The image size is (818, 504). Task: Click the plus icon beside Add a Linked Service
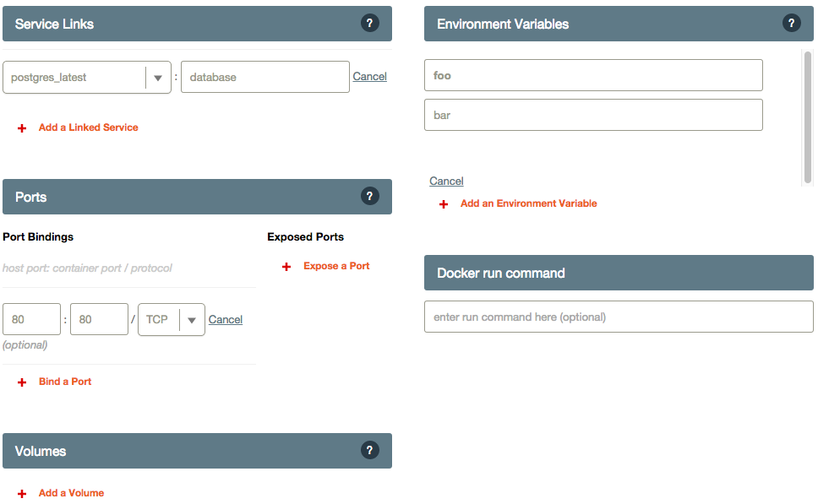pyautogui.click(x=21, y=127)
